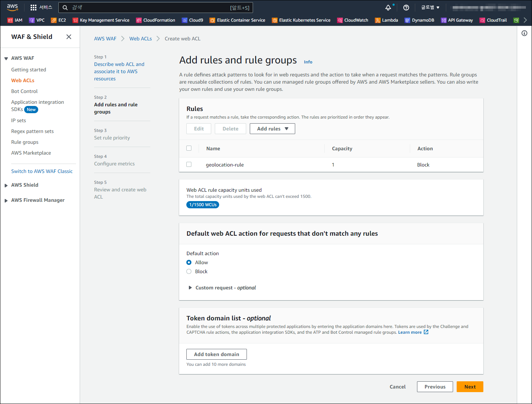Open the Add rules dropdown
The height and width of the screenshot is (404, 532).
[x=272, y=129]
